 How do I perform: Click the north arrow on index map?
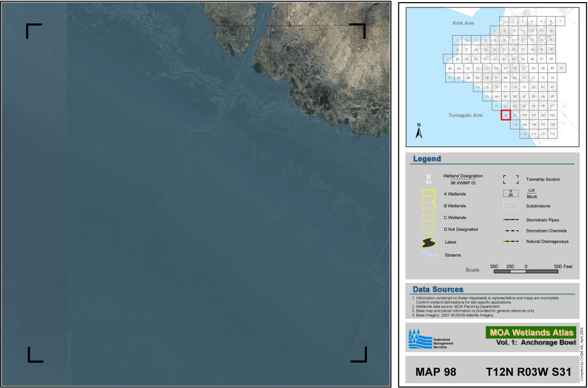click(x=419, y=132)
